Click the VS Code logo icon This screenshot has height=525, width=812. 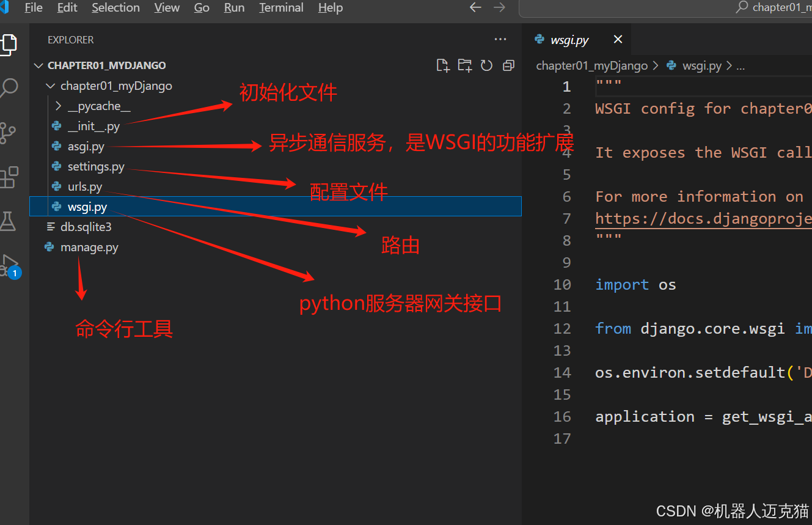[4, 7]
